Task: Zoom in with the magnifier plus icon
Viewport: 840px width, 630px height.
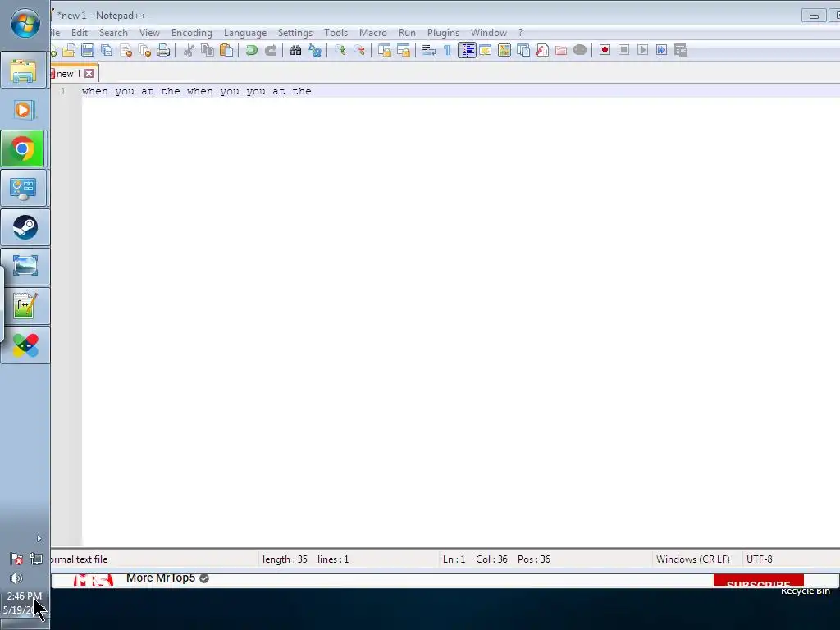Action: [x=340, y=50]
